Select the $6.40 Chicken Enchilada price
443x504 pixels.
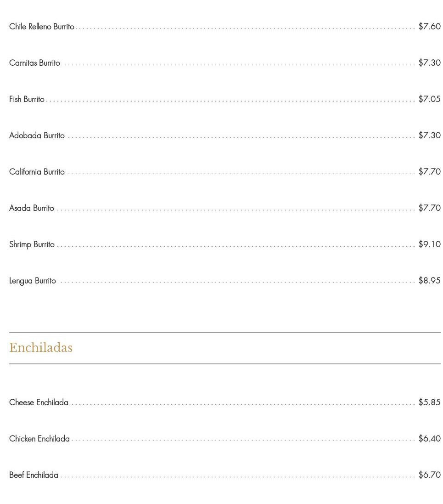429,439
